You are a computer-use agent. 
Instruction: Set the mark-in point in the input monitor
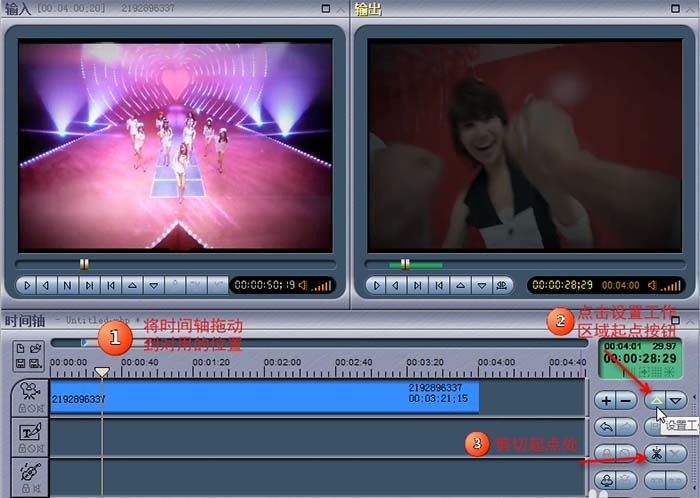132,285
